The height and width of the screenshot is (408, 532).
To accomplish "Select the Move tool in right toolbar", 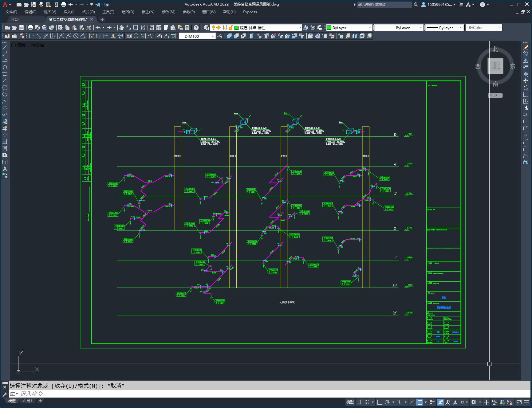I will click(x=526, y=81).
